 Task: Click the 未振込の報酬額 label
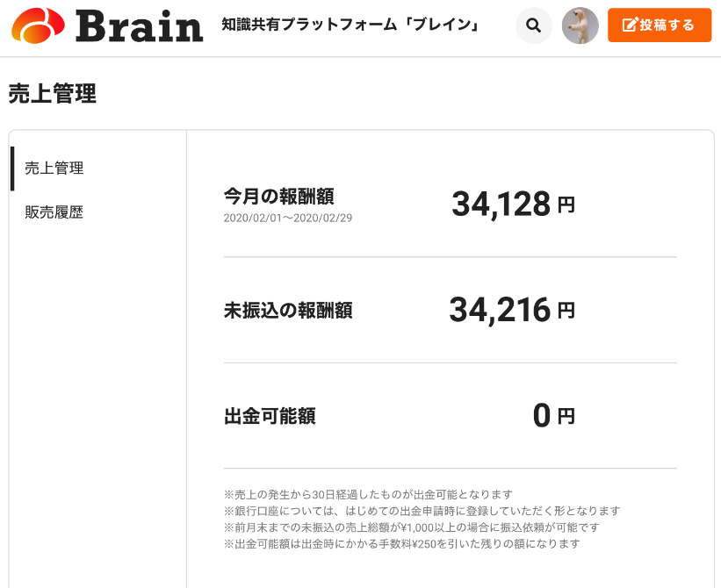pos(288,311)
